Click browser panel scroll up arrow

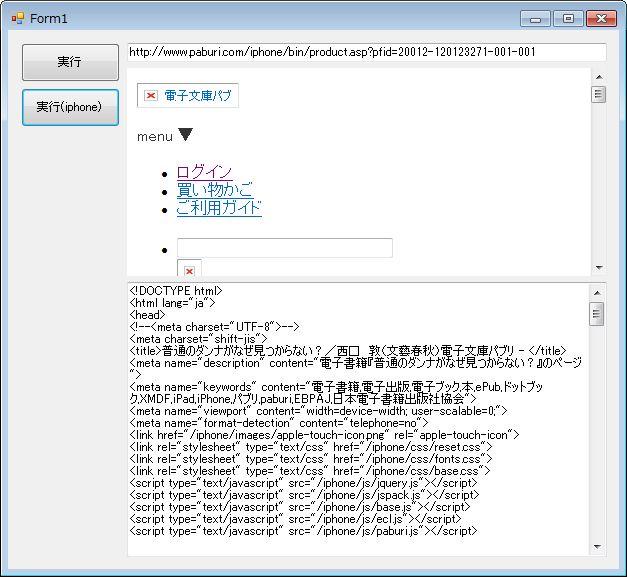(x=598, y=77)
